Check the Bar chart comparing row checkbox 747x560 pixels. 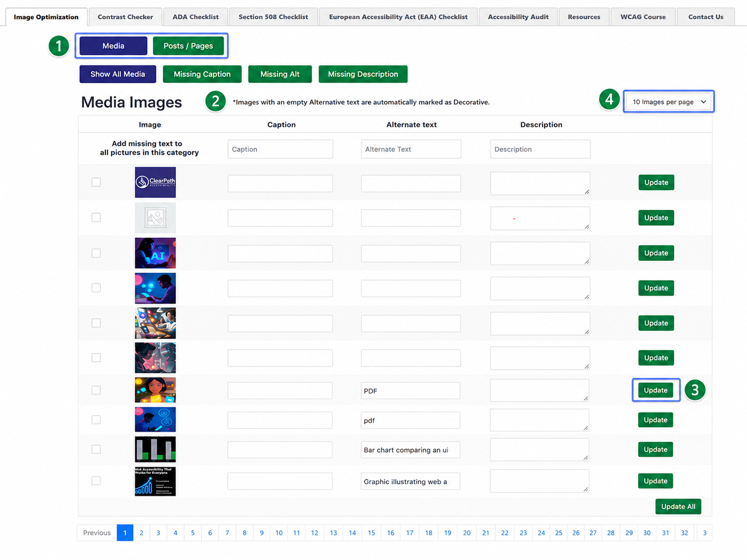[96, 449]
